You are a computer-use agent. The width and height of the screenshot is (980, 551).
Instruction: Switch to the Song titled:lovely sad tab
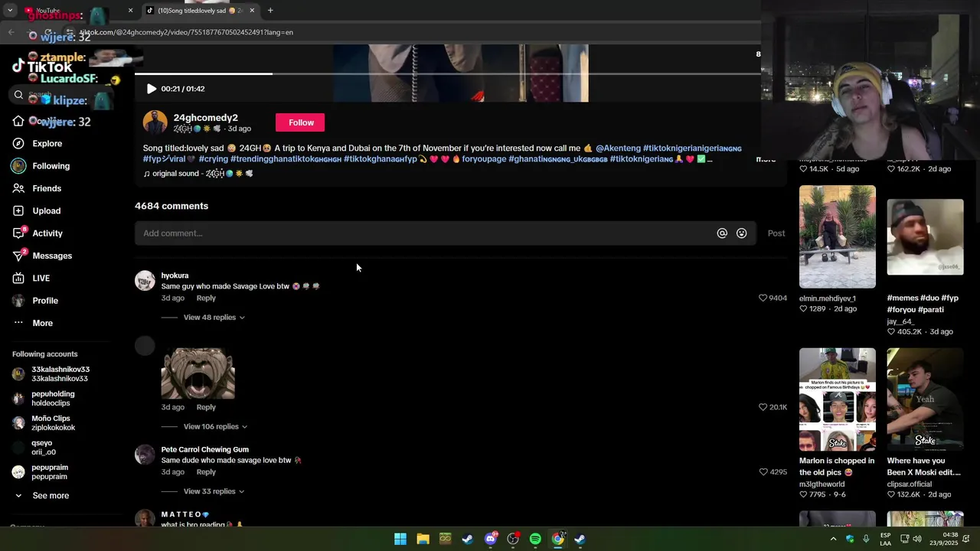point(201,11)
